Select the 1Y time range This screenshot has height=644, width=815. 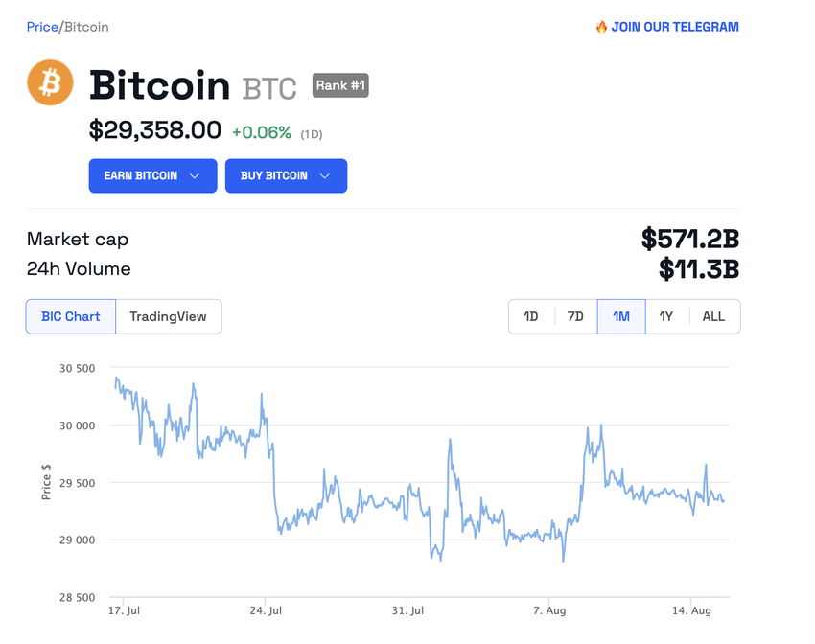(x=666, y=316)
